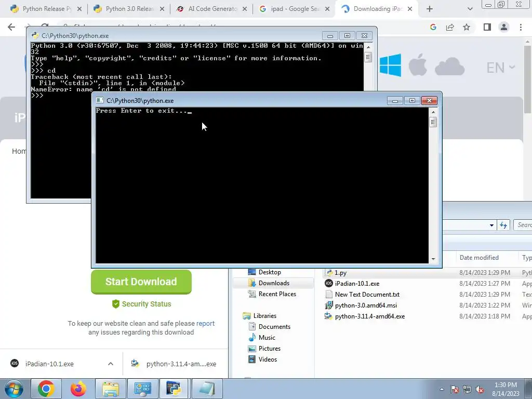Share this page from the address bar

[x=450, y=27]
